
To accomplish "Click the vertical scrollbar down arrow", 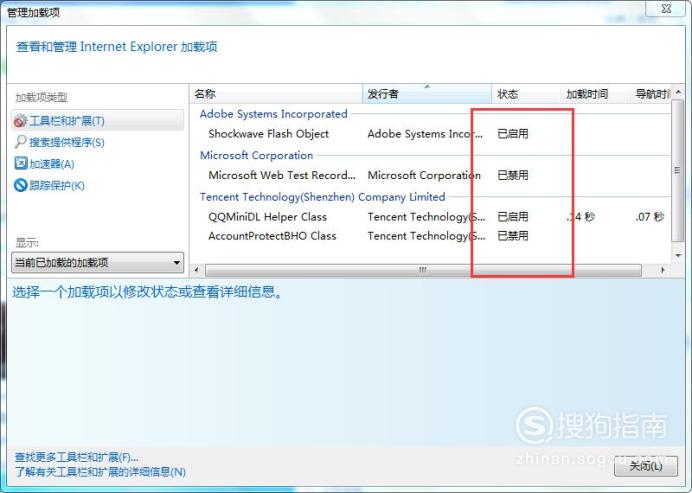I will coord(677,256).
